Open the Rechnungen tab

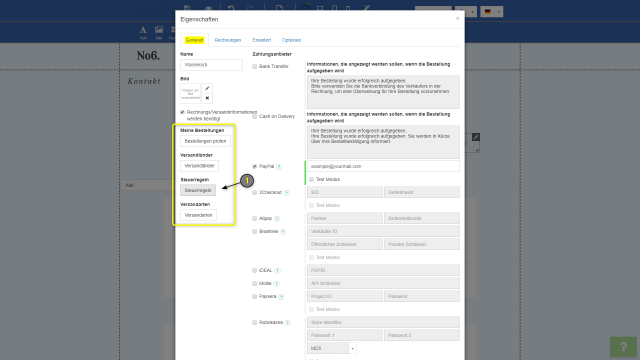pos(228,40)
